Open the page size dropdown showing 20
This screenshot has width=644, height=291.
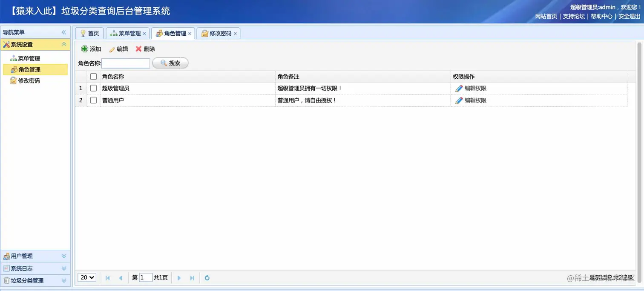(86, 277)
